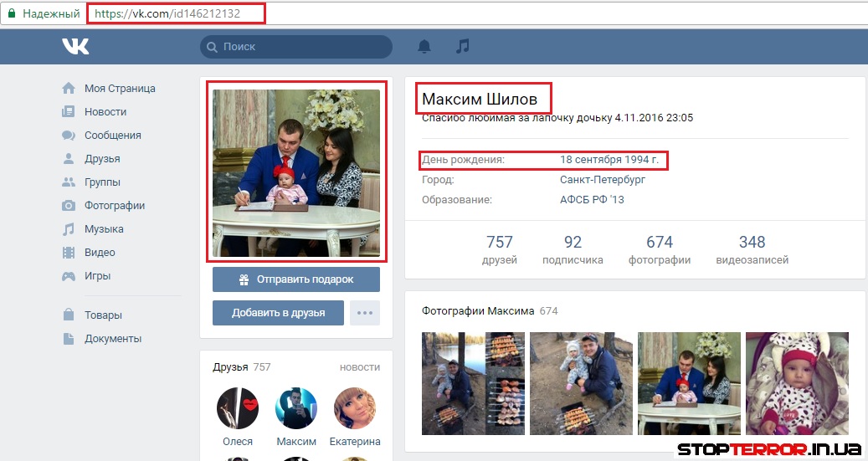
Task: Open Документы in sidebar
Action: tap(113, 338)
